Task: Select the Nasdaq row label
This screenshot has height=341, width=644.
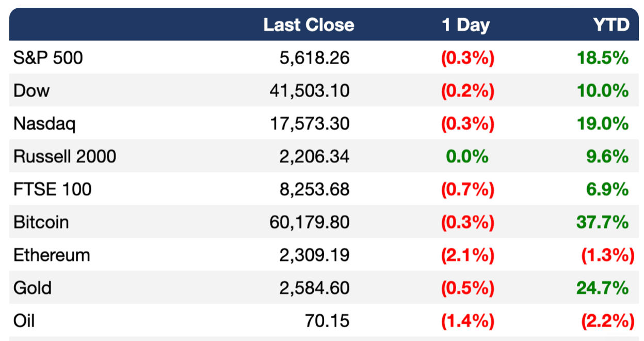Action: 44,124
